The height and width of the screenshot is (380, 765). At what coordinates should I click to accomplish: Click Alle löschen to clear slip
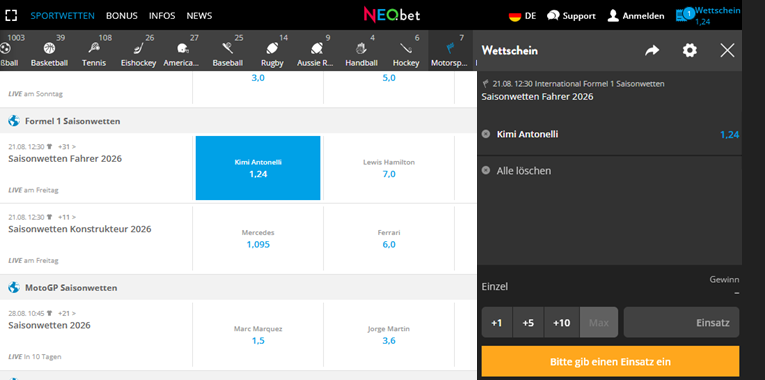coord(524,171)
